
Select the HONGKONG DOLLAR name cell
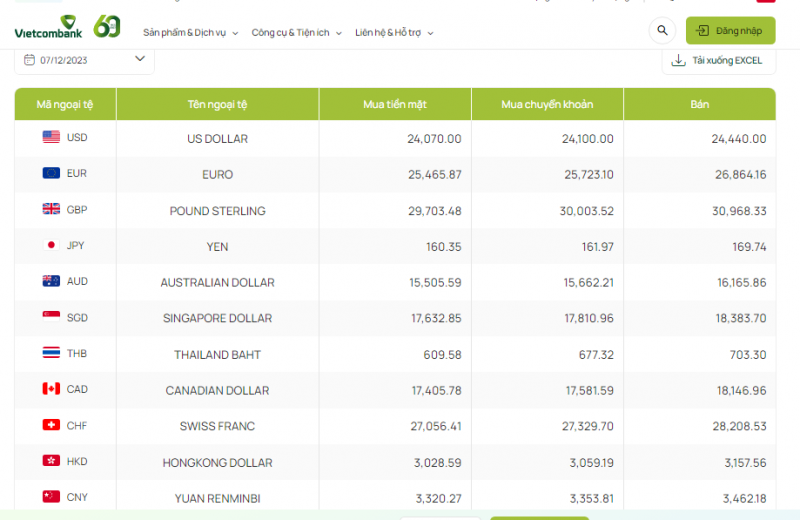[x=217, y=462]
